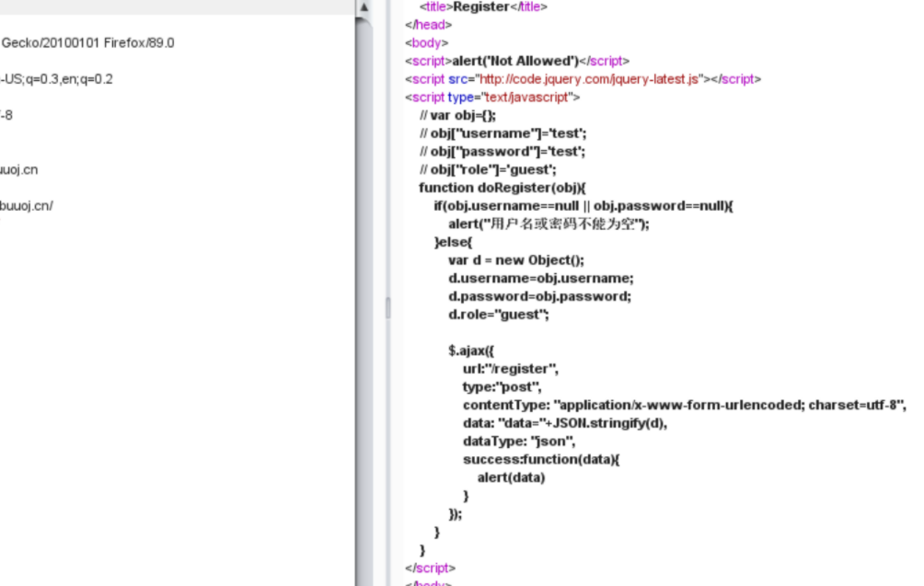Click the url:"/register" line in ajax call
924x586 pixels.
511,369
